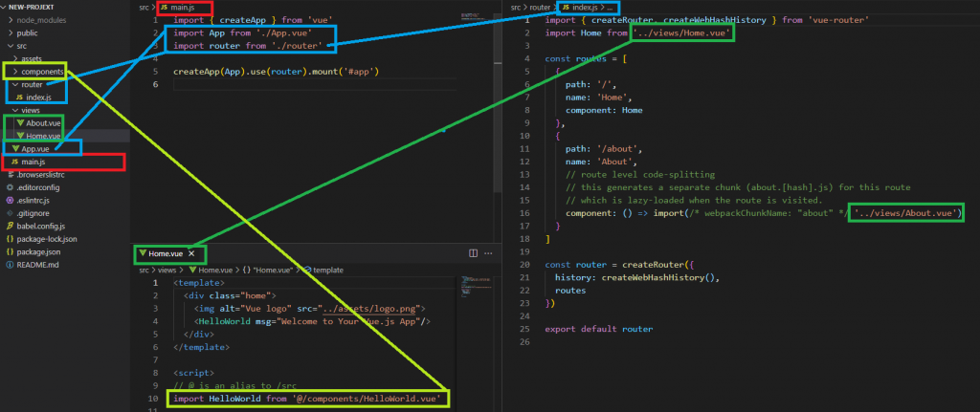
Task: Click 'views' in the Home.vue breadcrumb
Action: [167, 271]
